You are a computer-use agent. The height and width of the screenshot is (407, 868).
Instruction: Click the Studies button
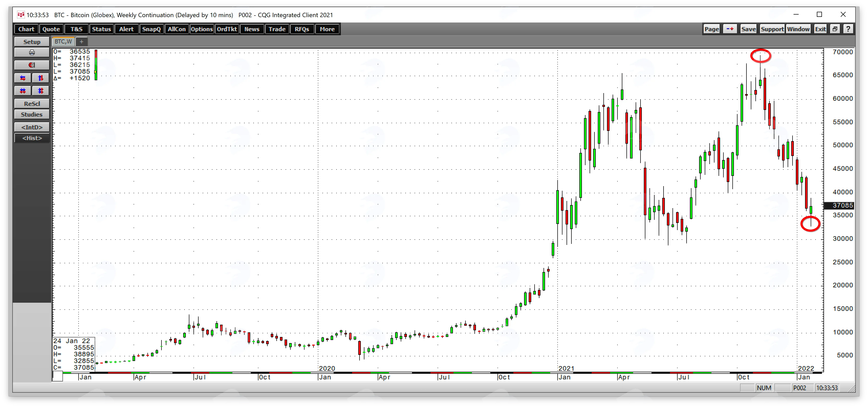tap(32, 115)
